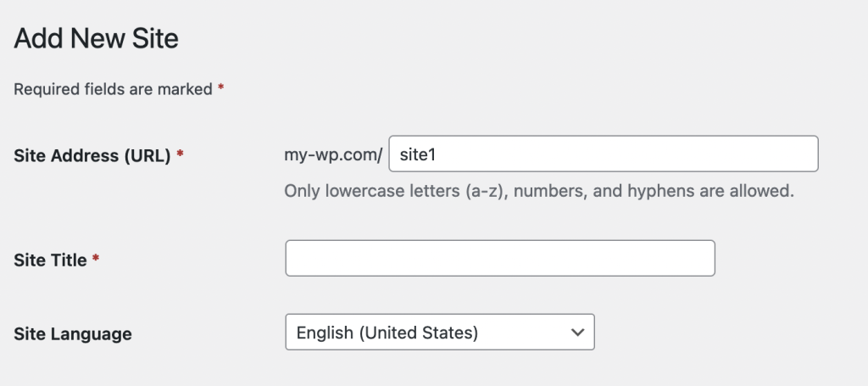Focus the empty Site Title text box
The height and width of the screenshot is (386, 868).
click(x=500, y=259)
